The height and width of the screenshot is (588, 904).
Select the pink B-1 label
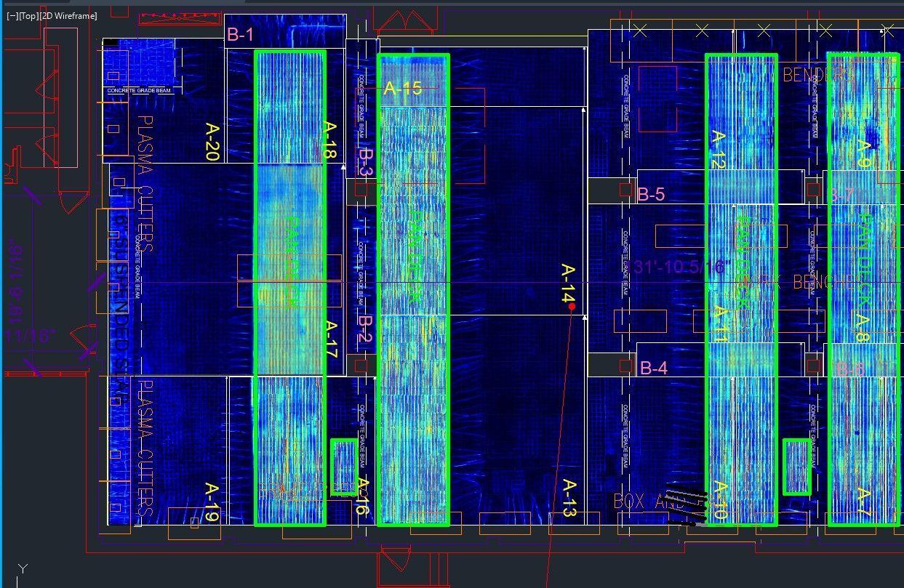click(x=241, y=34)
